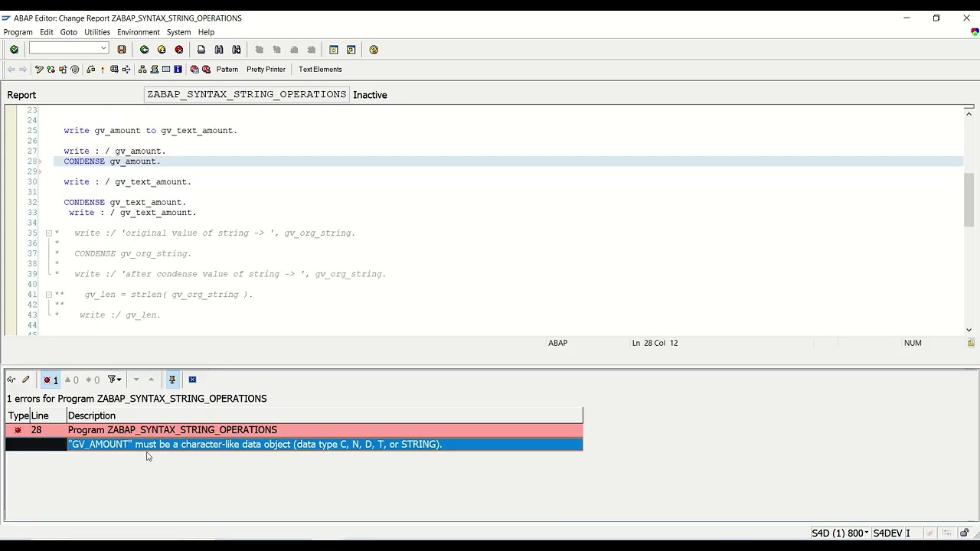Toggle the information messages filter showing 0

point(92,380)
